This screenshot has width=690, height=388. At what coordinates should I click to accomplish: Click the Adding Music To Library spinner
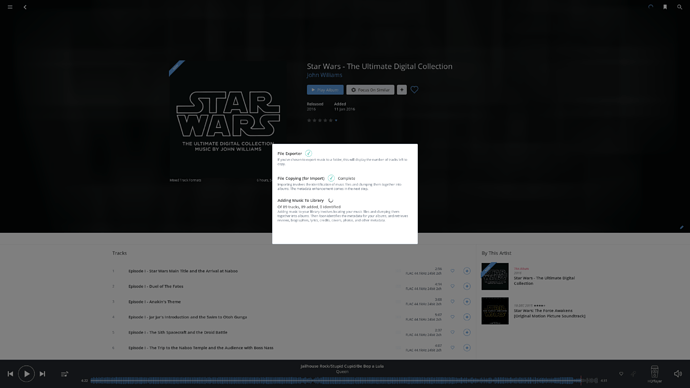click(x=330, y=201)
